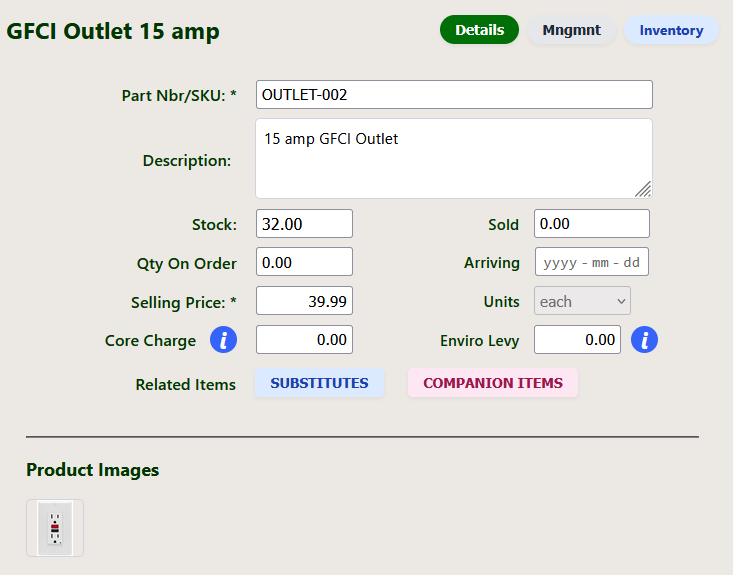This screenshot has width=733, height=575.
Task: Click the 'Arriving' label
Action: [x=492, y=263]
